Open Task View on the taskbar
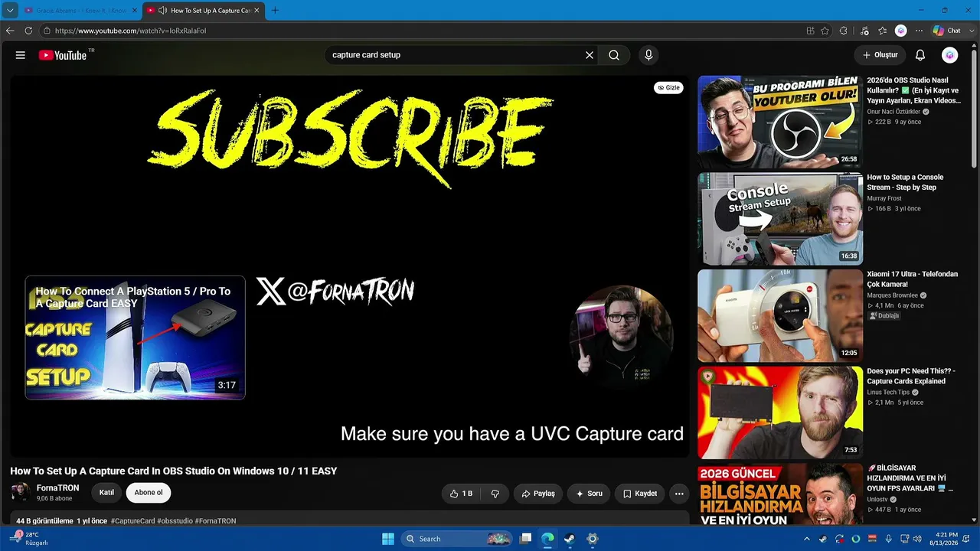The height and width of the screenshot is (551, 980). coord(525,539)
